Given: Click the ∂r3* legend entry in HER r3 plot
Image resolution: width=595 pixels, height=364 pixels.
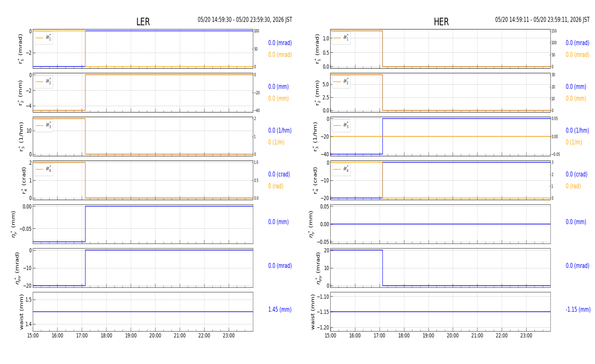Looking at the screenshot, I should pyautogui.click(x=341, y=126).
